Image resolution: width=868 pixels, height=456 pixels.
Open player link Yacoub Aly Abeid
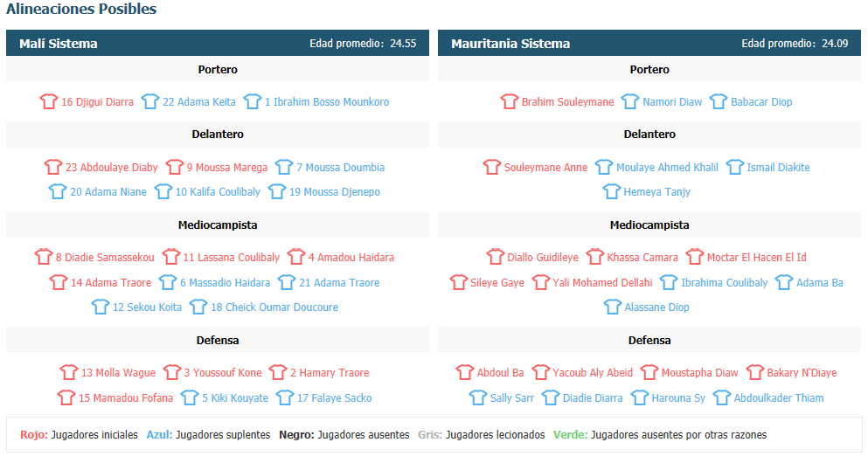click(593, 372)
